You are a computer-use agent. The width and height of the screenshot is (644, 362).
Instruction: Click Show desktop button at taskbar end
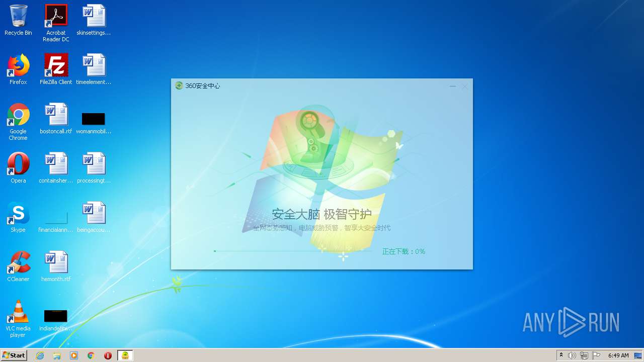click(639, 355)
